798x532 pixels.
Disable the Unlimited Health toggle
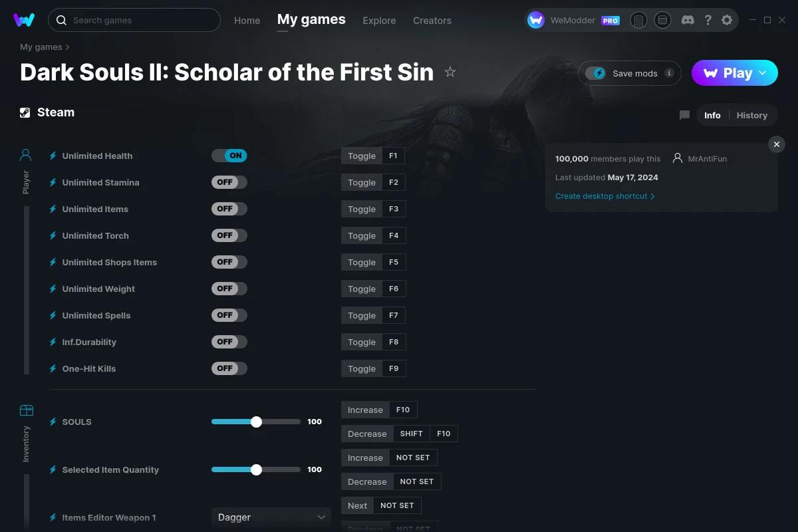[229, 155]
